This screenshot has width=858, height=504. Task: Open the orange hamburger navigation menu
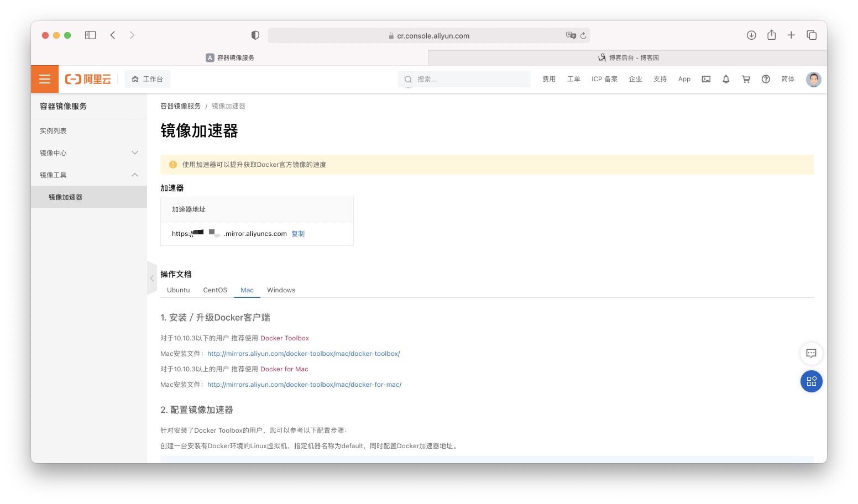tap(45, 79)
